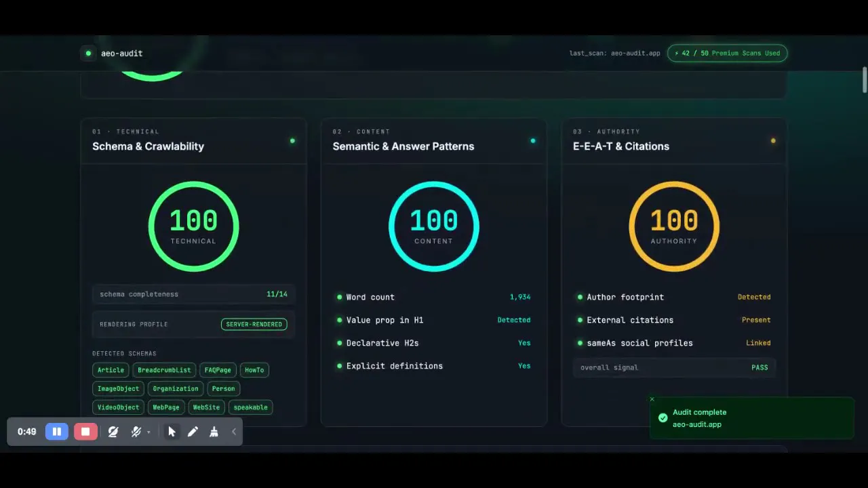Select the pen annotation tool

pos(193,432)
